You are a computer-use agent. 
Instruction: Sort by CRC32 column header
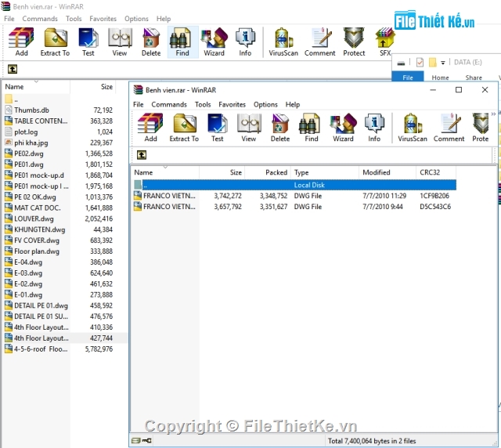click(x=436, y=172)
